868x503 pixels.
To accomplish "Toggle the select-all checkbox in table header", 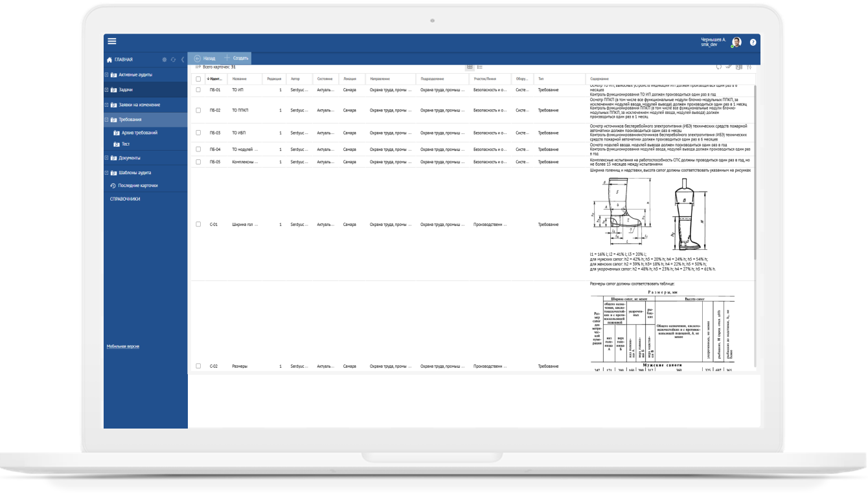I will [198, 79].
